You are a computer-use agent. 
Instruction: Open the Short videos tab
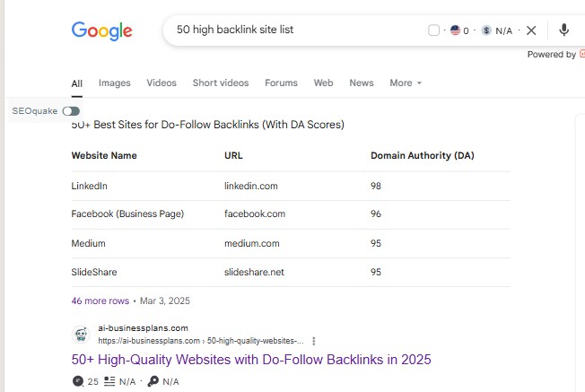[x=221, y=83]
